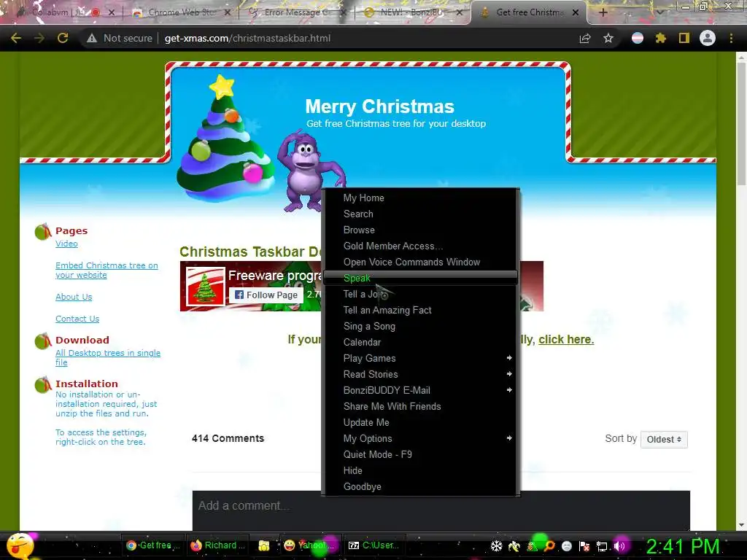Click the Facebook Follow Page button
The width and height of the screenshot is (747, 560).
(266, 295)
